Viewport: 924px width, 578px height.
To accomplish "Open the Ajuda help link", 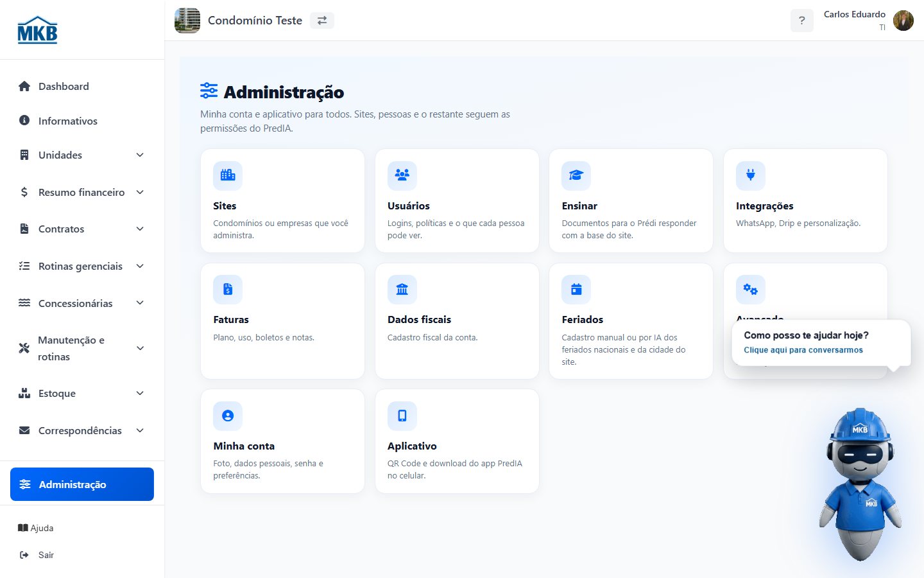I will pyautogui.click(x=36, y=528).
